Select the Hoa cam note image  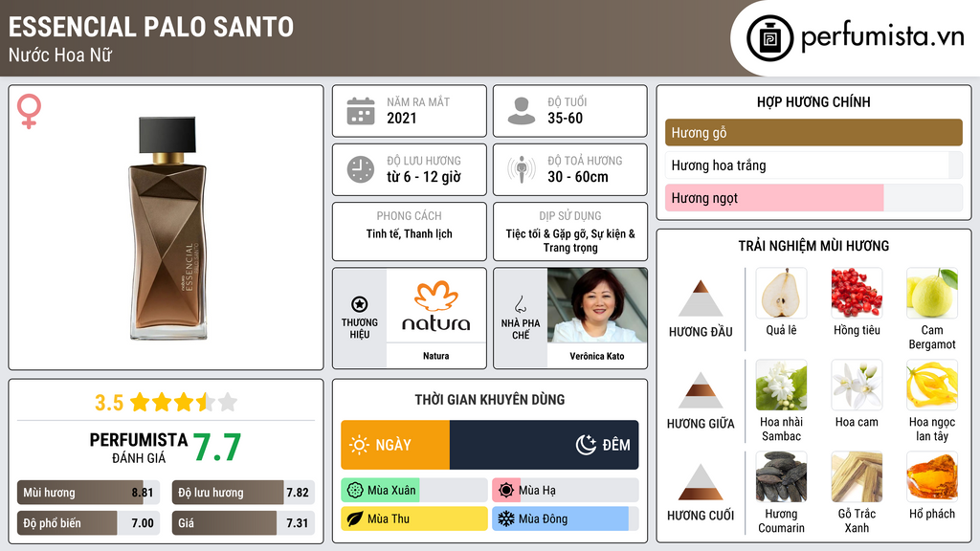coord(857,385)
